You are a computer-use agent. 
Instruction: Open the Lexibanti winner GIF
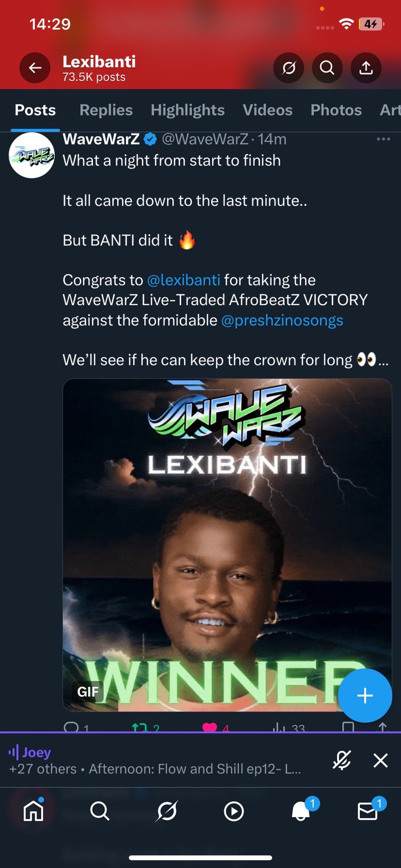(x=227, y=545)
